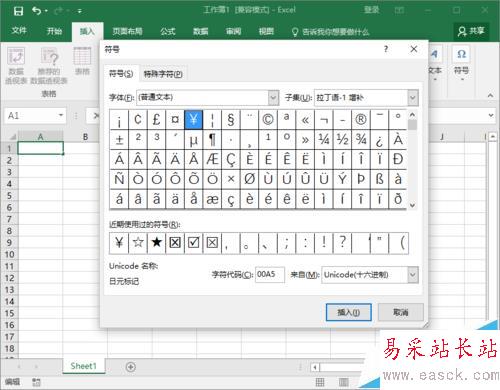500x390 pixels.
Task: Select the ± plus-minus symbol
Action: (119, 139)
